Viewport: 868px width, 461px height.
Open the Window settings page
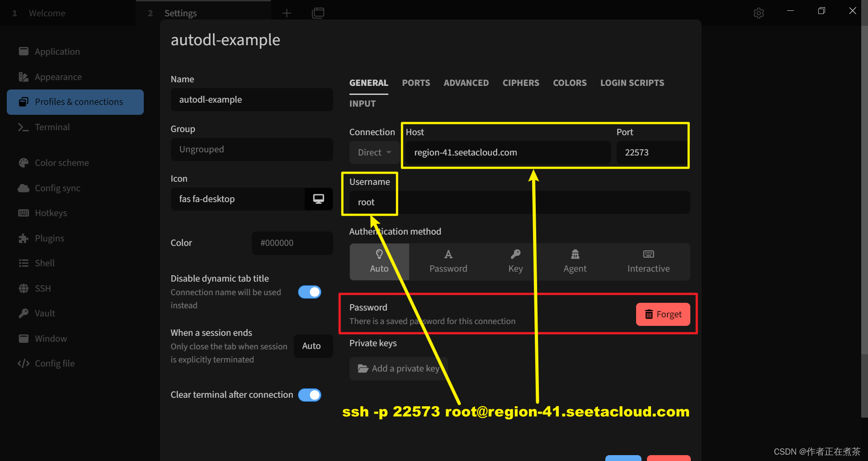point(75,339)
